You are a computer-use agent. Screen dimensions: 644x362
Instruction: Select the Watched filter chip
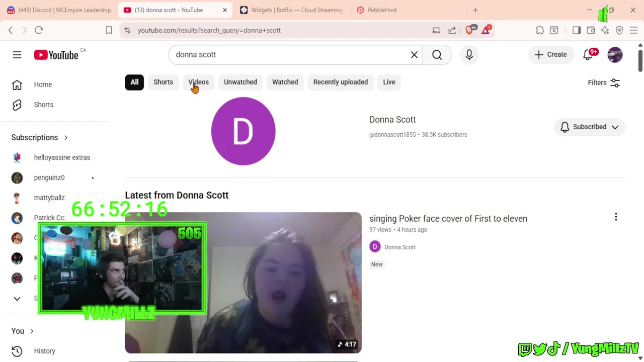point(285,82)
